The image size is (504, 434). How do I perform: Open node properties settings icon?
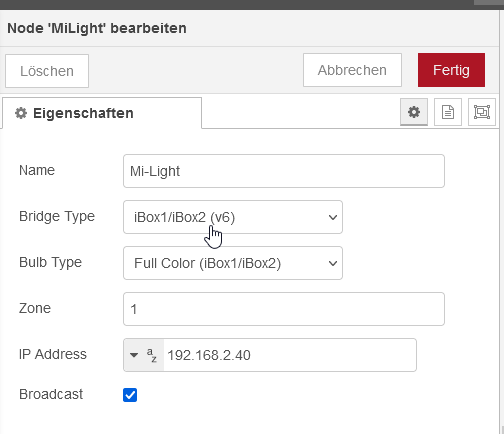pyautogui.click(x=414, y=112)
